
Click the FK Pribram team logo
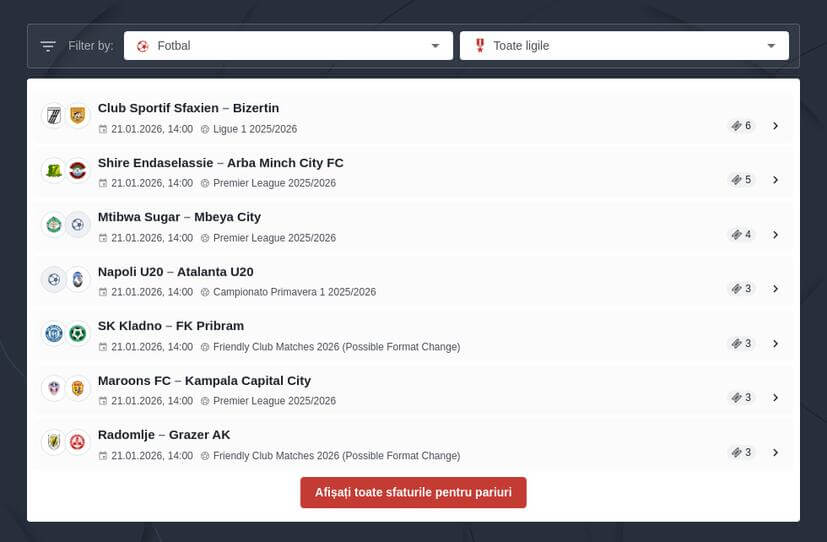coord(78,333)
